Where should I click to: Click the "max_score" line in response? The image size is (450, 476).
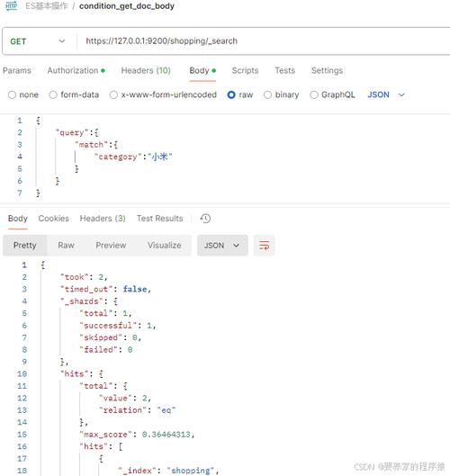(137, 435)
